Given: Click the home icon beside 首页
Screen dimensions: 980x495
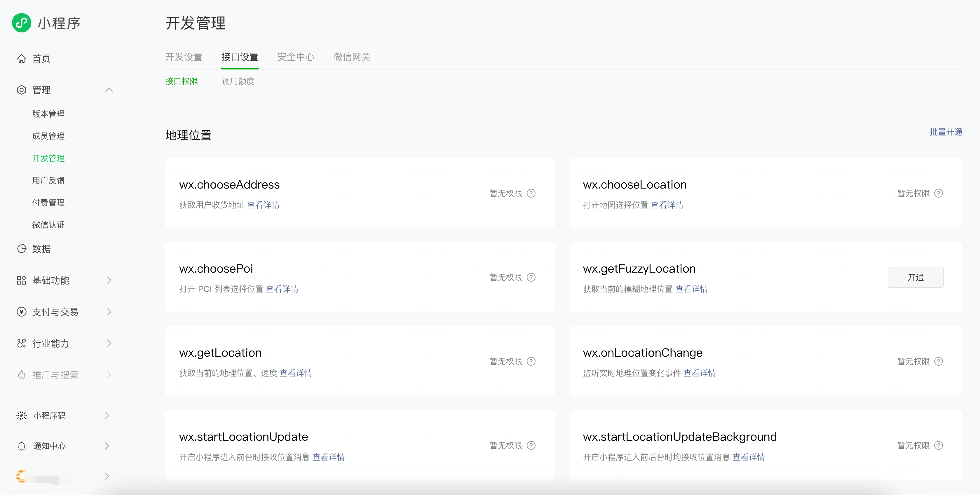Looking at the screenshot, I should coord(22,59).
